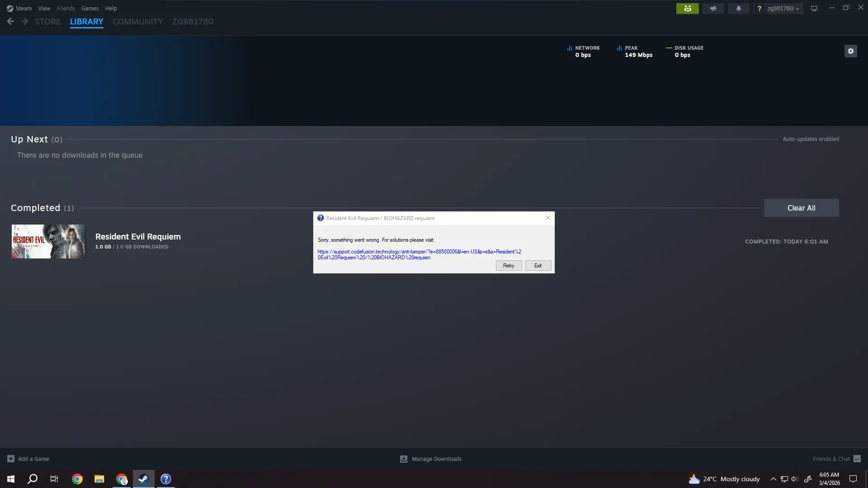Switch to the STORE tab
This screenshot has height=488, width=868.
tap(47, 21)
